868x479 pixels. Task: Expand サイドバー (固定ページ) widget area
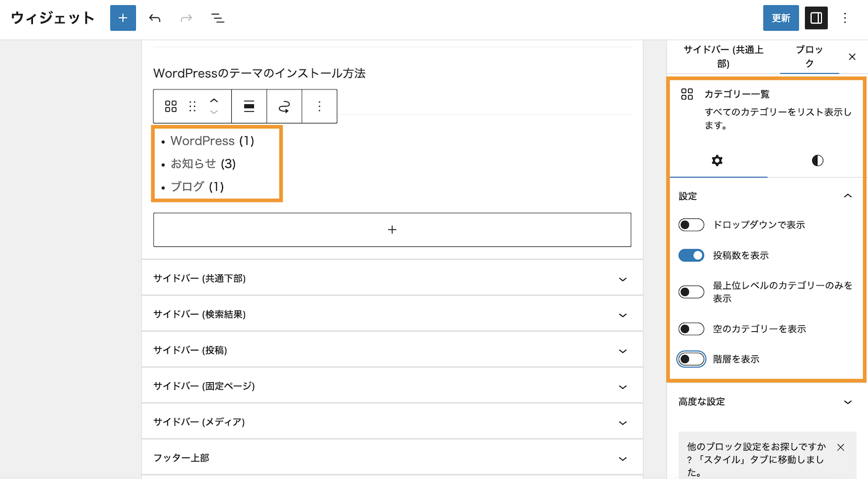392,386
